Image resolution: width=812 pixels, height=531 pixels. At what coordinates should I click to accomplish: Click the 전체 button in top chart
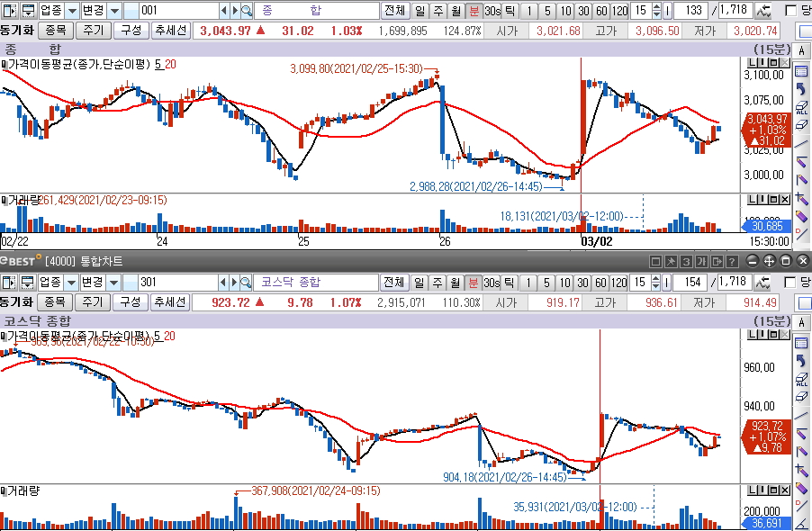click(x=395, y=10)
